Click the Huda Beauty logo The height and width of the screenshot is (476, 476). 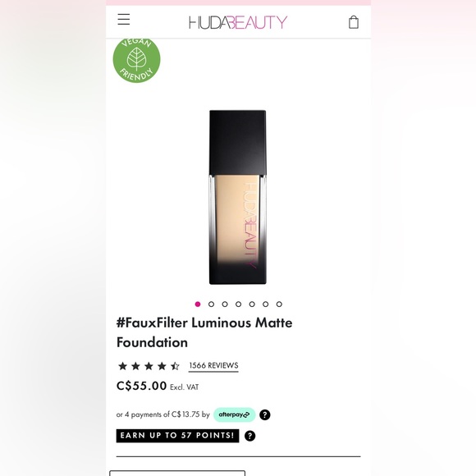(x=238, y=22)
